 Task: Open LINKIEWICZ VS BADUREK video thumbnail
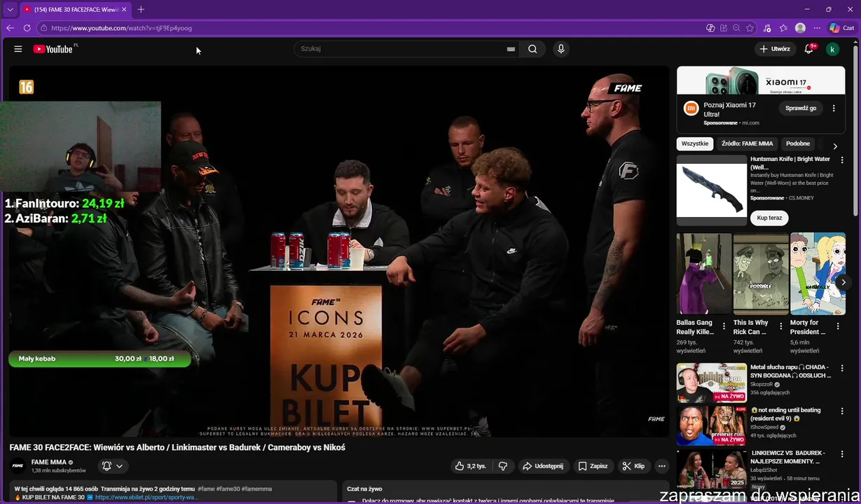pos(711,468)
